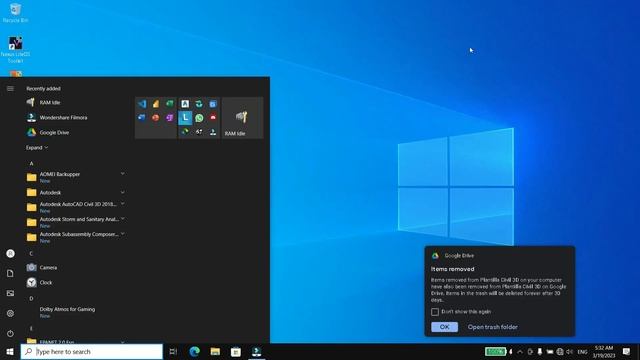Viewport: 640px width, 360px height.
Task: Click the battery indicator in system tray
Action: [x=496, y=351]
